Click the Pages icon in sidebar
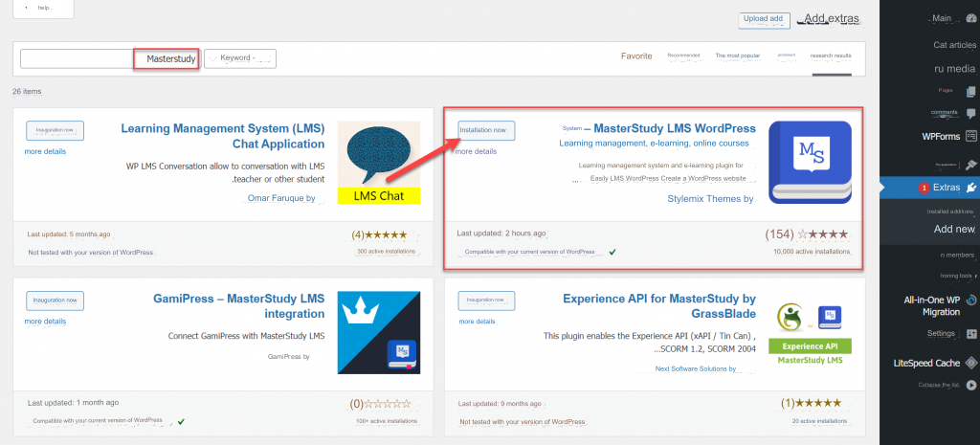Image resolution: width=980 pixels, height=445 pixels. pos(970,91)
